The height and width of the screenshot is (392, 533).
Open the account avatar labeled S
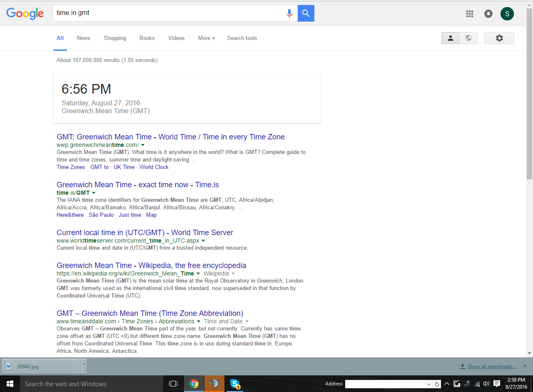(x=507, y=14)
